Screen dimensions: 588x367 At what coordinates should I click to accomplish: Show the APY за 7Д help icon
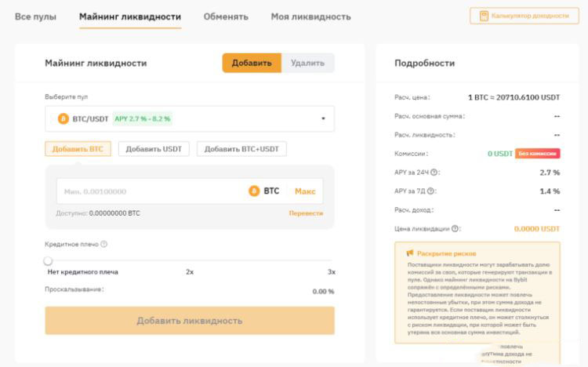point(431,191)
